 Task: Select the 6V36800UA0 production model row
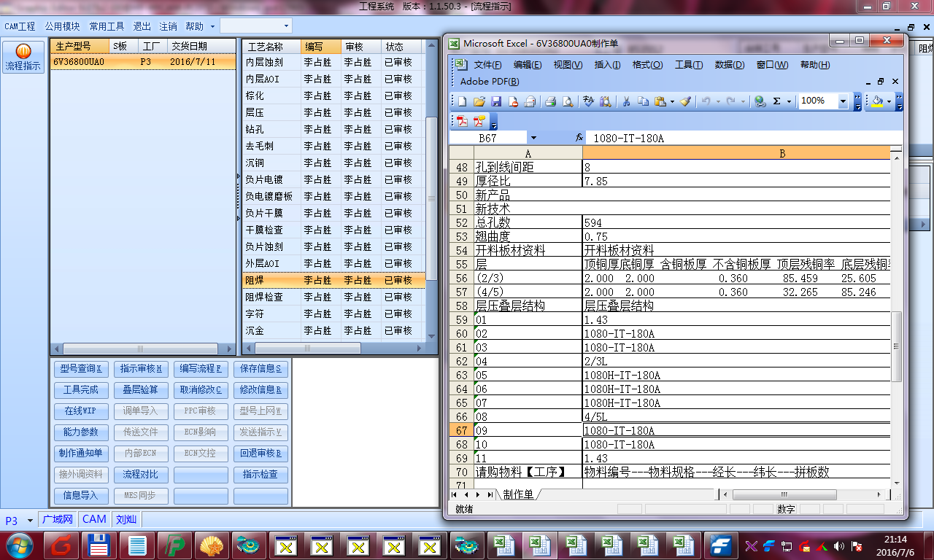(142, 62)
